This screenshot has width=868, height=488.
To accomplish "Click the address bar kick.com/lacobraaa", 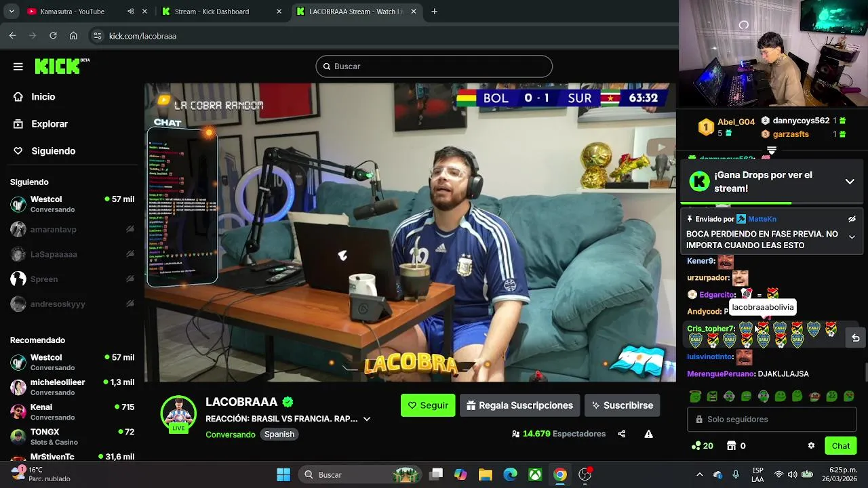I will point(142,36).
